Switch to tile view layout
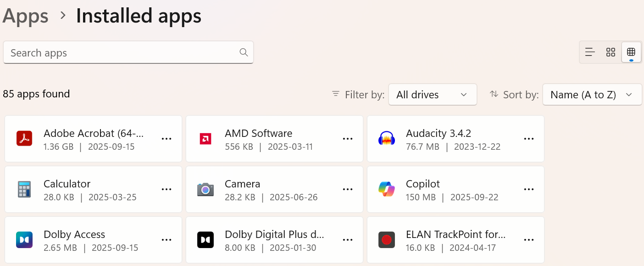644x266 pixels. 611,52
